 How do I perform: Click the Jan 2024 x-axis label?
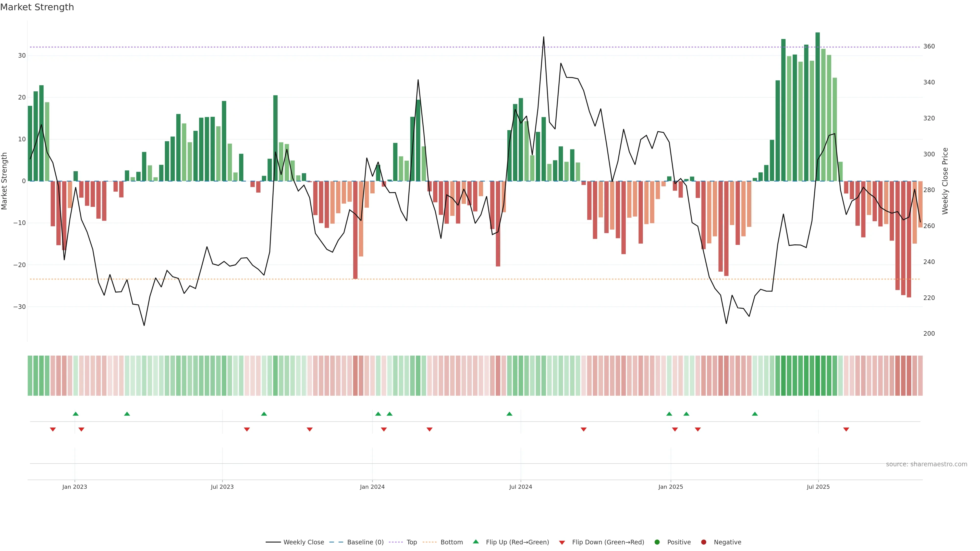click(x=372, y=487)
